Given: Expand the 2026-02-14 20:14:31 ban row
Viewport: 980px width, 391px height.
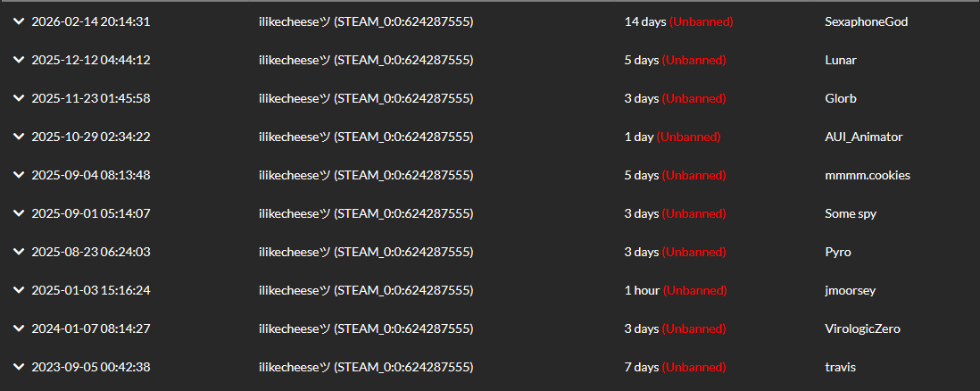Looking at the screenshot, I should 19,21.
